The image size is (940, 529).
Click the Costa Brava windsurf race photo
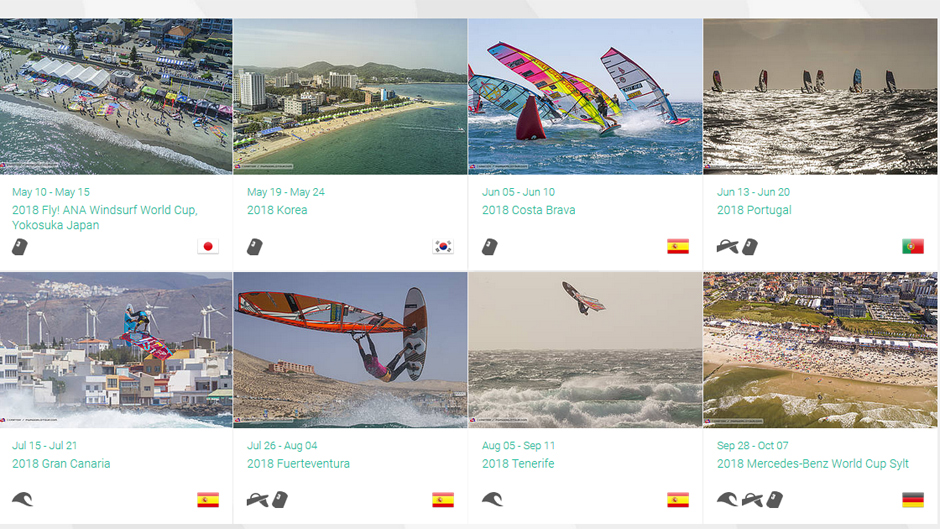pyautogui.click(x=585, y=97)
